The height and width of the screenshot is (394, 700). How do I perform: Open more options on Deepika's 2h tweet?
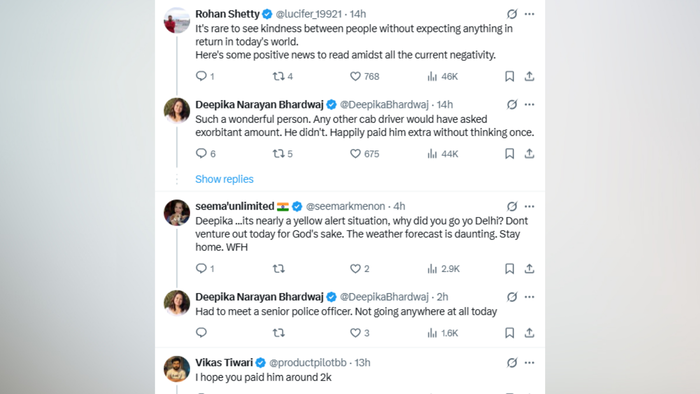tap(529, 297)
